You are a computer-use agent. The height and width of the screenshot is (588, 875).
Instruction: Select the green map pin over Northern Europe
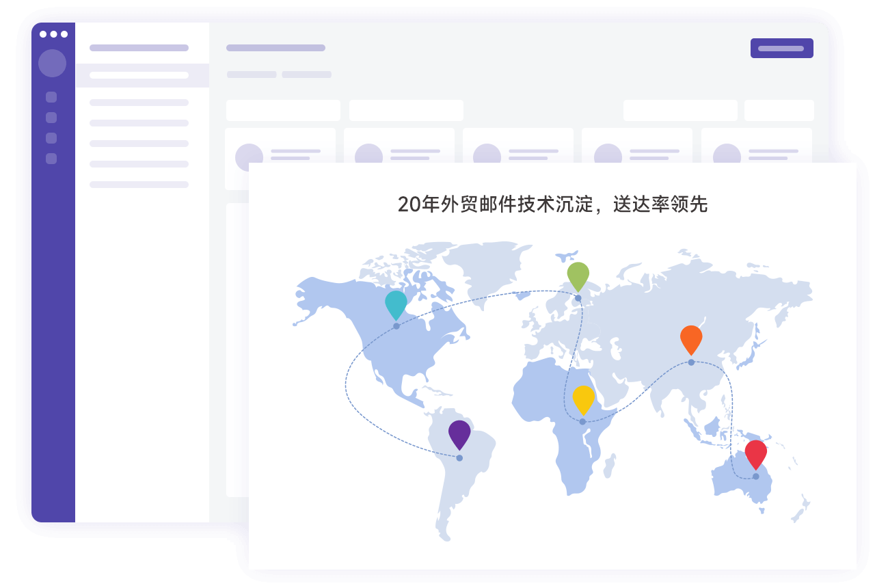pos(578,277)
